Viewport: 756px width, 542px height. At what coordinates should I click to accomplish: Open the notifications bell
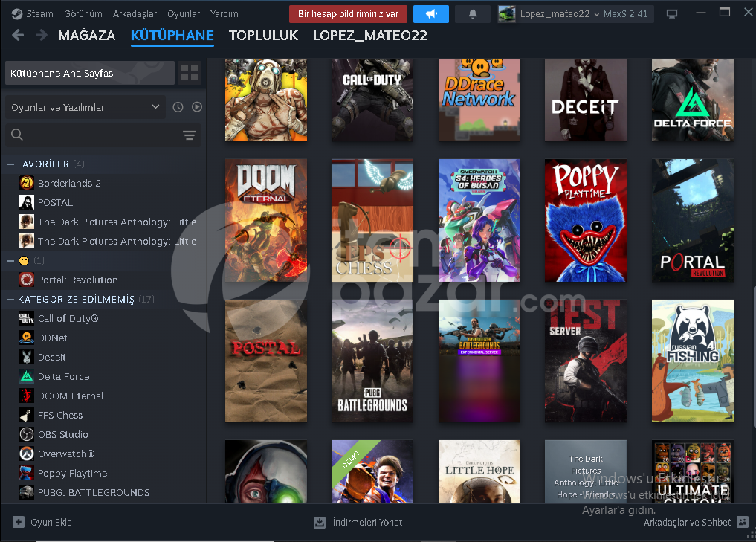473,14
